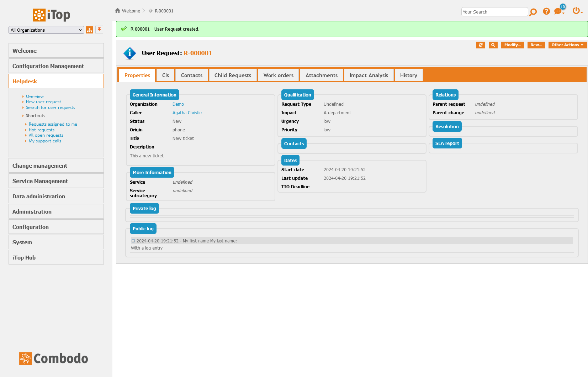Open the Other Actions menu
This screenshot has height=377, width=588.
pyautogui.click(x=567, y=45)
